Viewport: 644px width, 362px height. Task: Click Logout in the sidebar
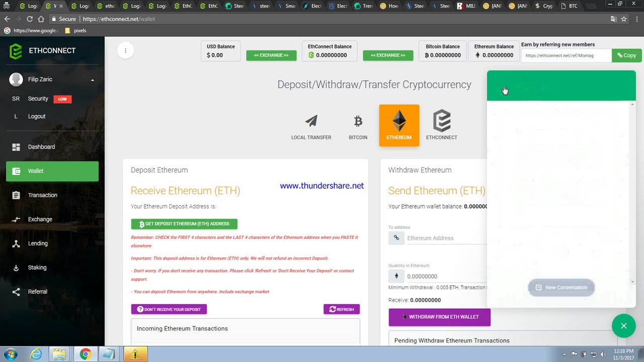[37, 116]
